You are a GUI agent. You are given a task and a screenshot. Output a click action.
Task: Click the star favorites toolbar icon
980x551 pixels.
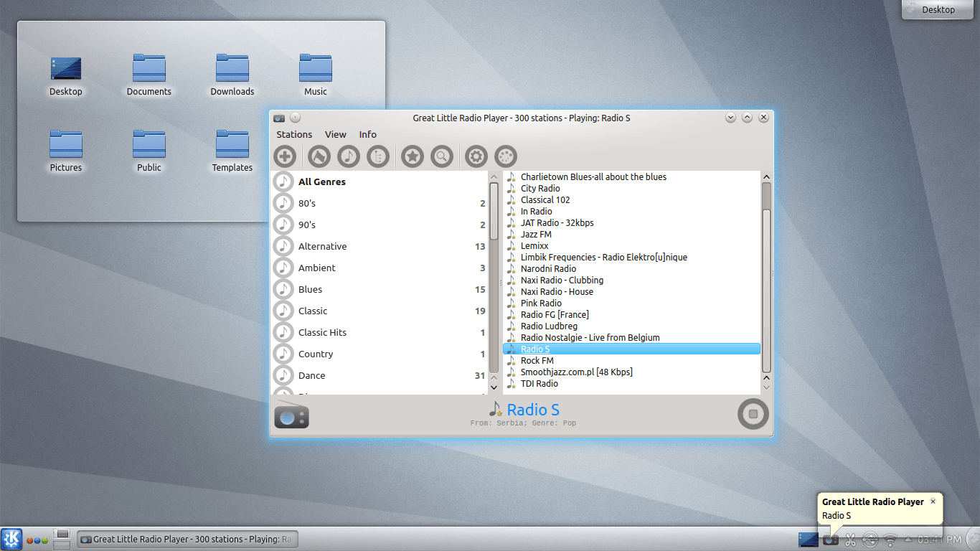pos(413,156)
